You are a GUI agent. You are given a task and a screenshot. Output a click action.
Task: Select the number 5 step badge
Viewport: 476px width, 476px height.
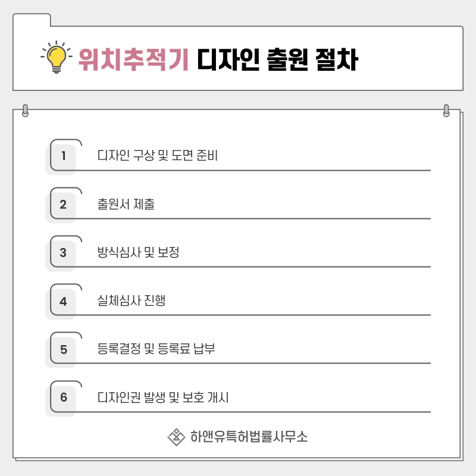point(63,349)
